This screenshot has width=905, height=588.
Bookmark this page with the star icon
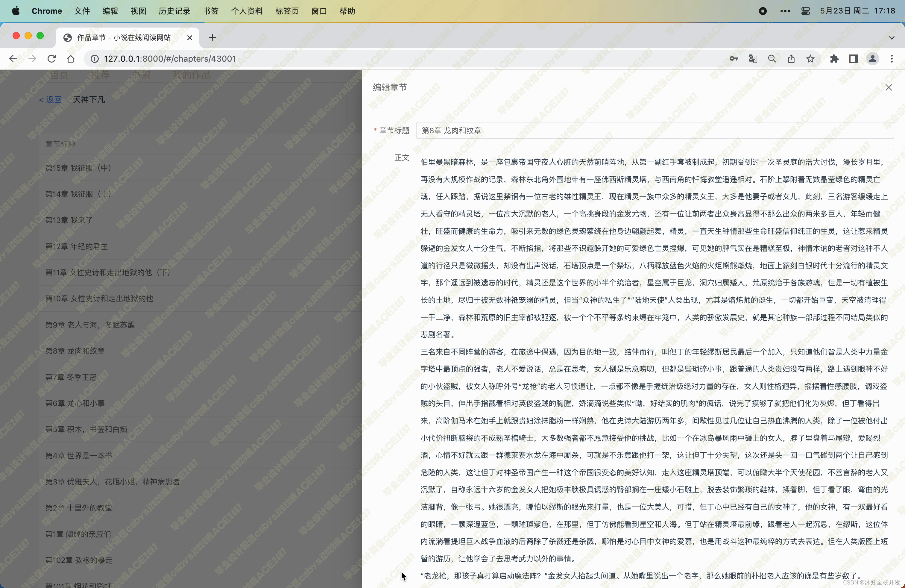pyautogui.click(x=810, y=59)
